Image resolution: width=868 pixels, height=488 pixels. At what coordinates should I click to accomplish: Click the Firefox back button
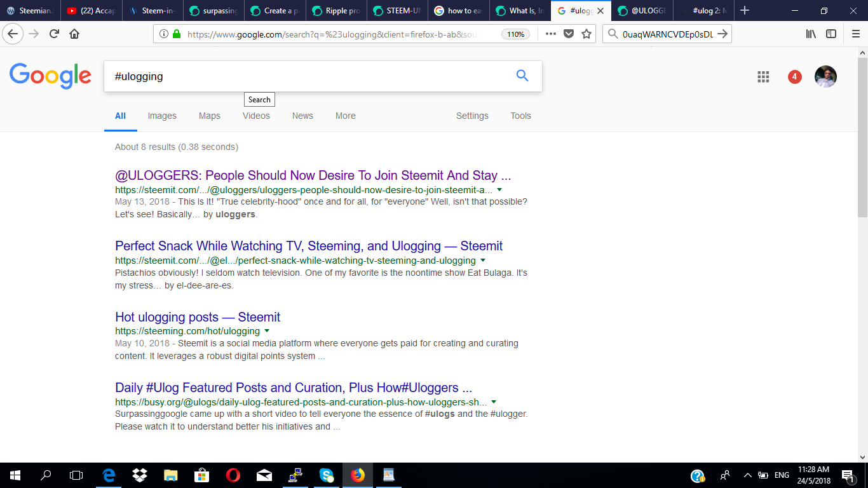click(x=13, y=34)
